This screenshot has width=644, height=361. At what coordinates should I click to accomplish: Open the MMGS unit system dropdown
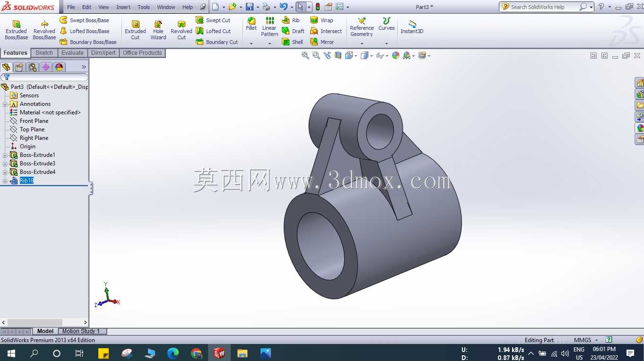click(586, 340)
